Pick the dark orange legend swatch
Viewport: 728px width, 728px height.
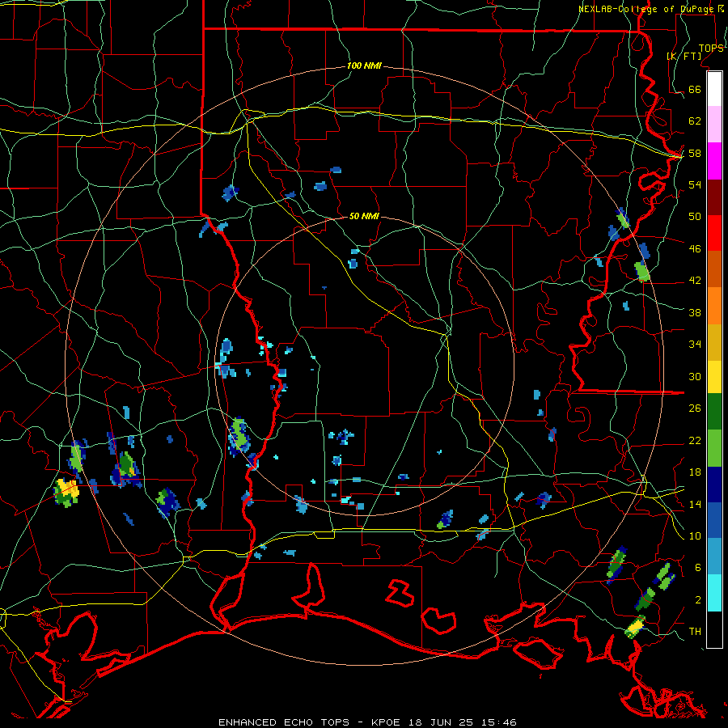[714, 269]
